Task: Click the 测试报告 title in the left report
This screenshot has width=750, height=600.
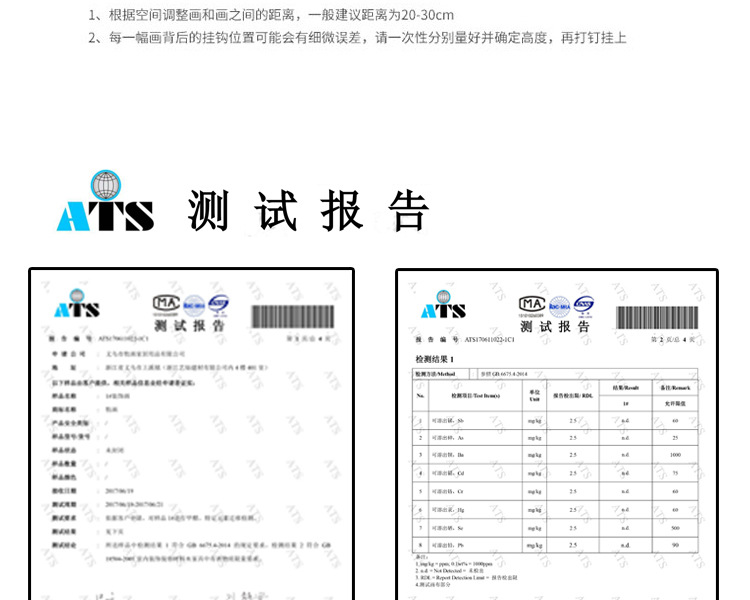Action: click(189, 326)
